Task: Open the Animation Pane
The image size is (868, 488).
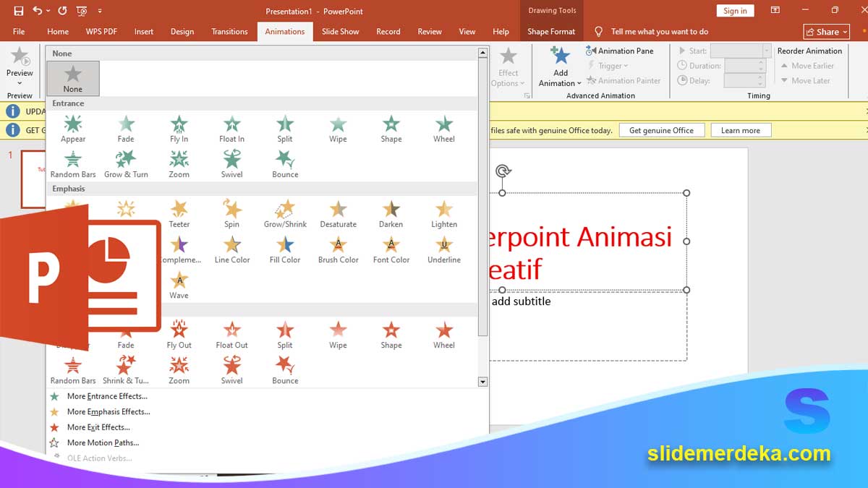Action: (x=620, y=51)
